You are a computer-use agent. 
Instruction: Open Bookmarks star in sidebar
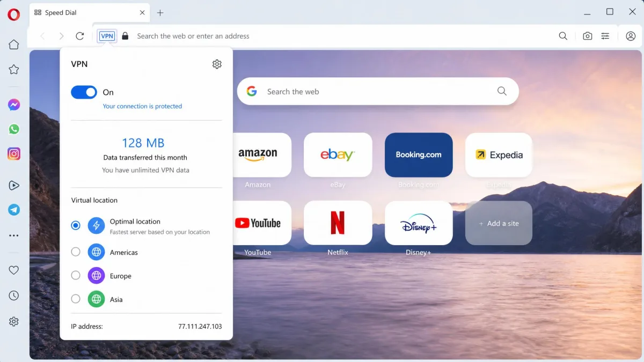pyautogui.click(x=14, y=69)
